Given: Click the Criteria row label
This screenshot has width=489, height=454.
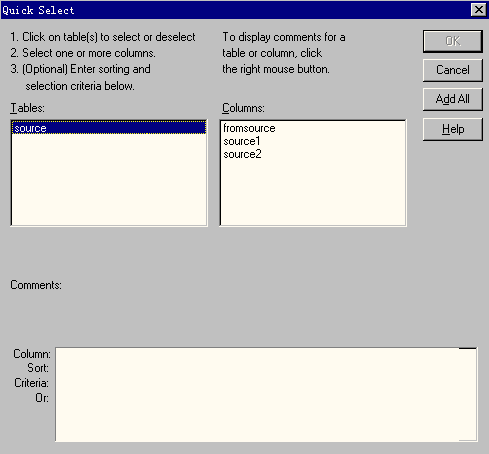Looking at the screenshot, I should 31,383.
